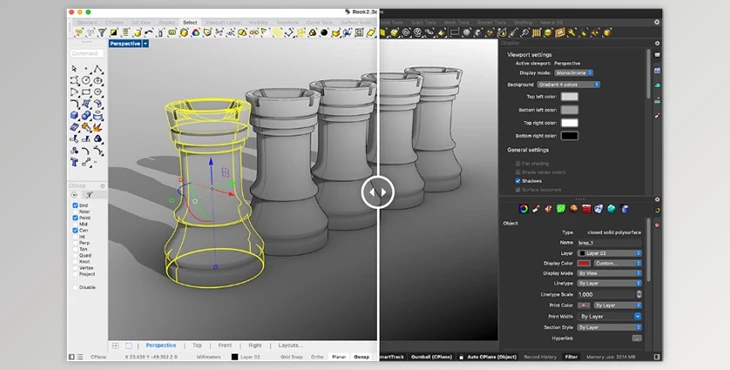Uncheck the End object snap

click(75, 205)
